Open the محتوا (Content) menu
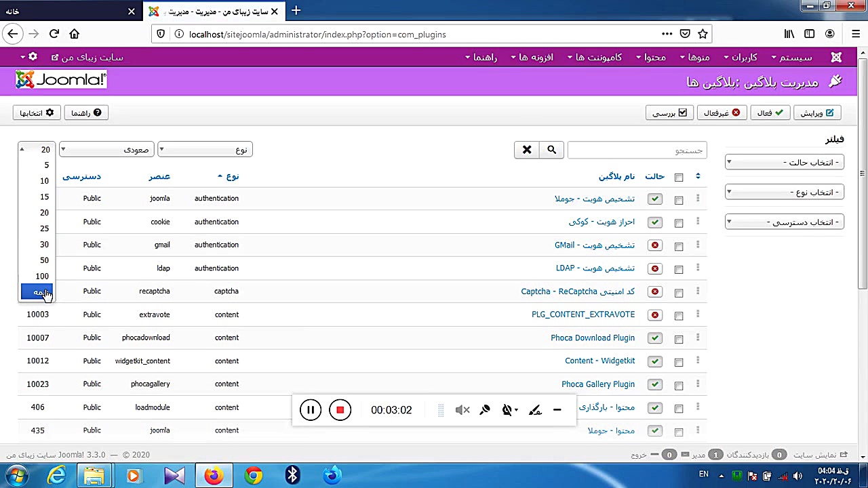The width and height of the screenshot is (868, 488). point(651,58)
